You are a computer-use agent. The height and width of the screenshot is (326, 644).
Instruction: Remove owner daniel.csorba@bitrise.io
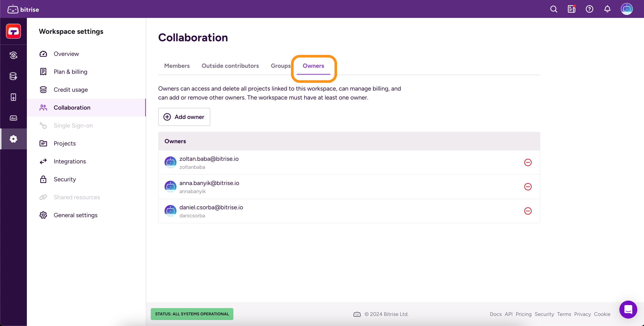point(528,211)
